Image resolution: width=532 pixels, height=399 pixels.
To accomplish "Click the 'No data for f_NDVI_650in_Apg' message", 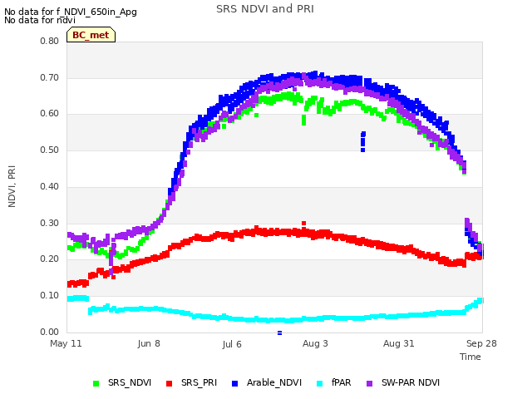I will 71,12.
